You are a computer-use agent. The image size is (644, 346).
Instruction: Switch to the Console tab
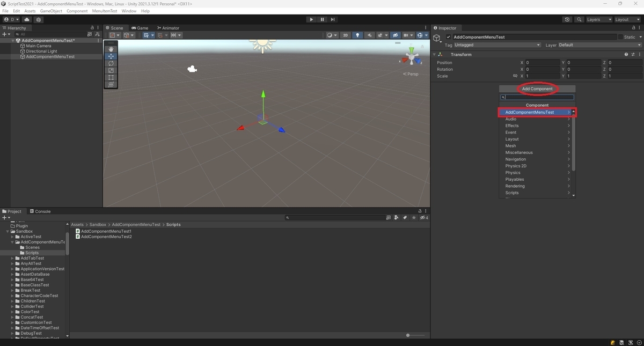tap(40, 211)
